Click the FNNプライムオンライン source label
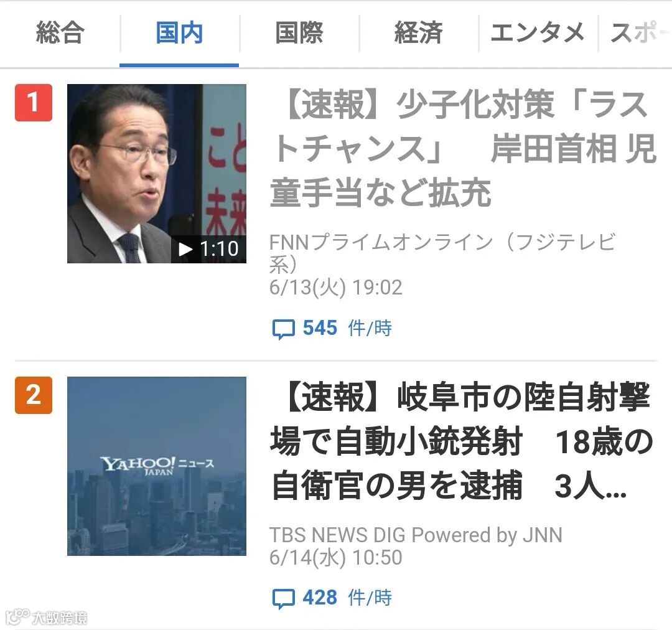The image size is (672, 630). pyautogui.click(x=442, y=253)
